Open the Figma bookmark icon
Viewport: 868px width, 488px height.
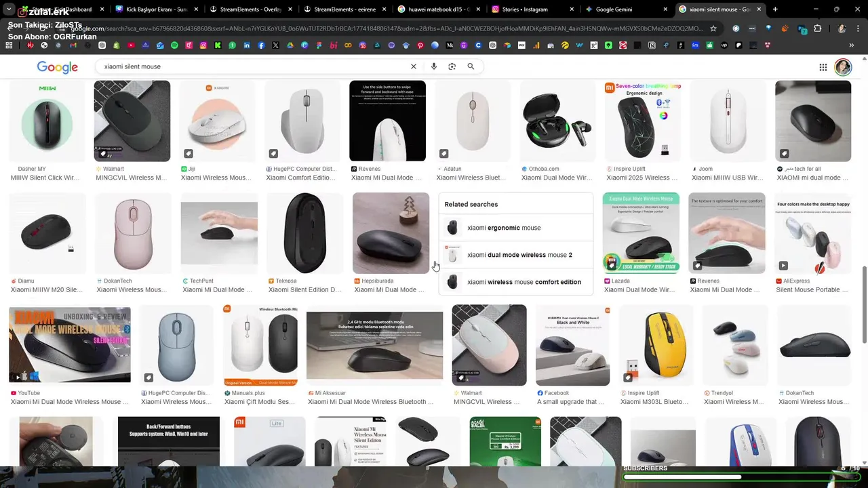[x=319, y=45]
